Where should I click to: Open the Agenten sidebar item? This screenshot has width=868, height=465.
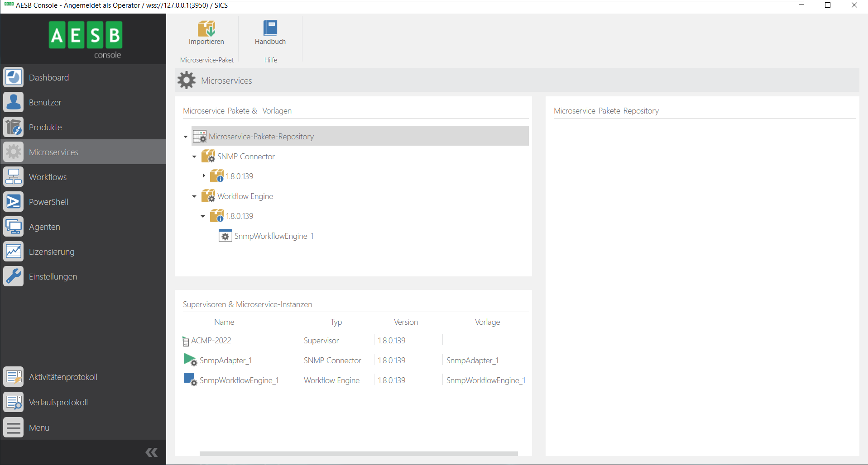click(44, 227)
